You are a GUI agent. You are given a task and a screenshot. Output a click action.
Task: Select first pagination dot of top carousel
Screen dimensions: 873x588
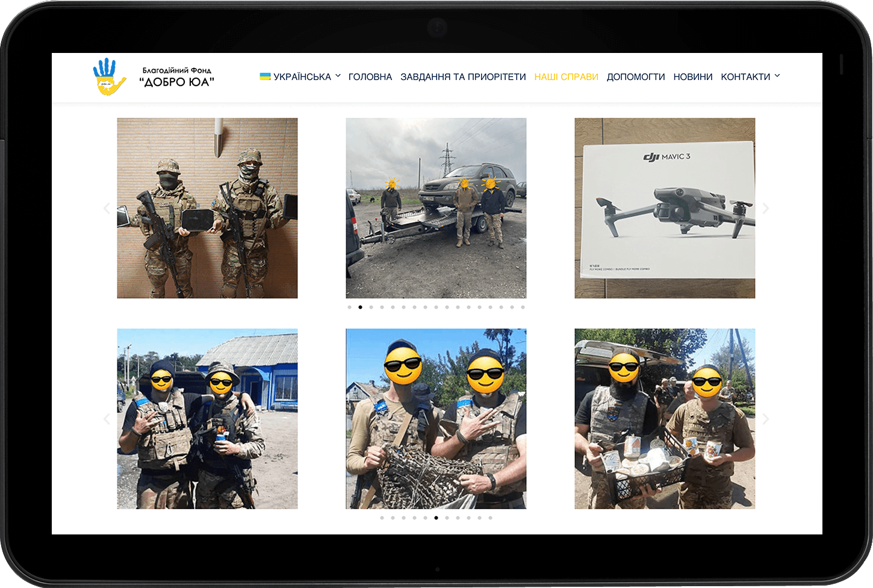click(x=349, y=307)
